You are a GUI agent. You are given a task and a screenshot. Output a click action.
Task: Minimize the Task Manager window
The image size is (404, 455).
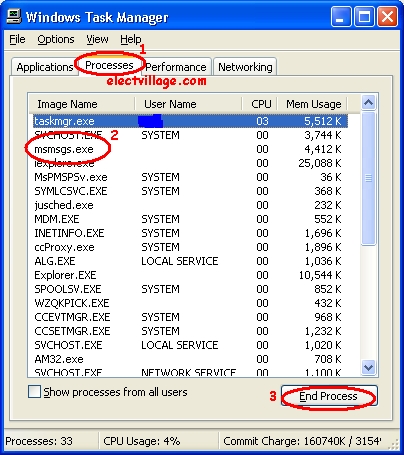(x=341, y=17)
